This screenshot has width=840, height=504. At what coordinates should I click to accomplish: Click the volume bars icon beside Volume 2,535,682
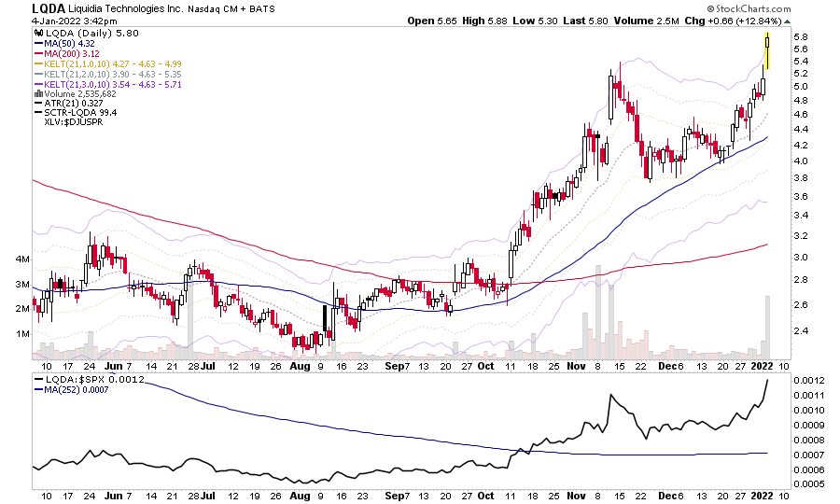(x=39, y=94)
